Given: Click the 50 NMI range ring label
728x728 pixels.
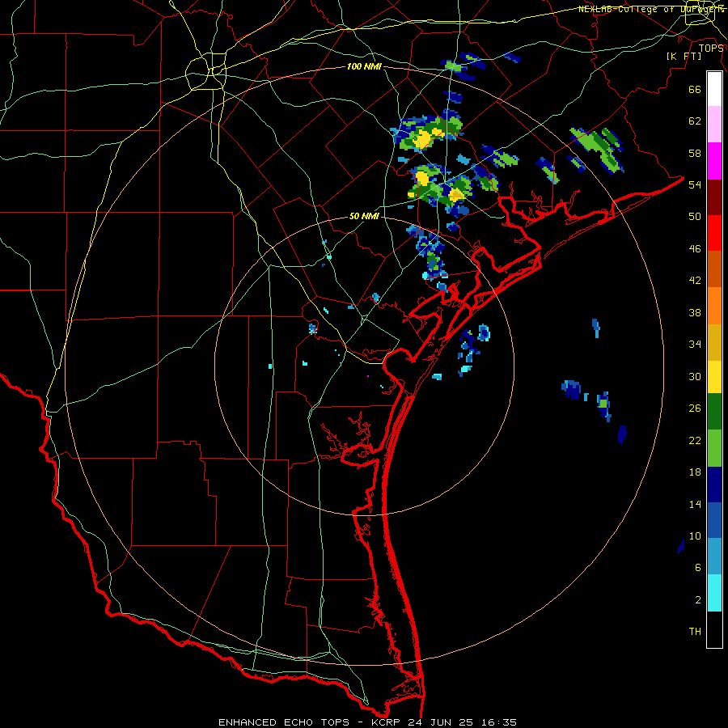Looking at the screenshot, I should 364,216.
